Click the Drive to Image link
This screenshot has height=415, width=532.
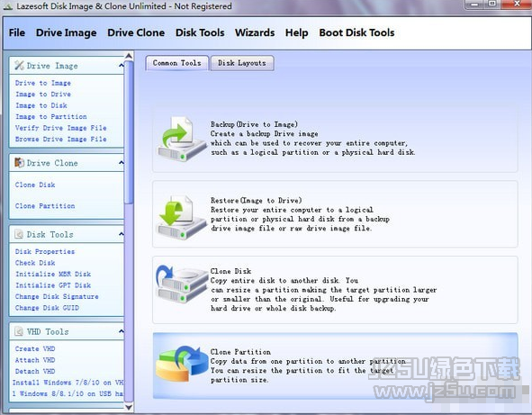43,83
